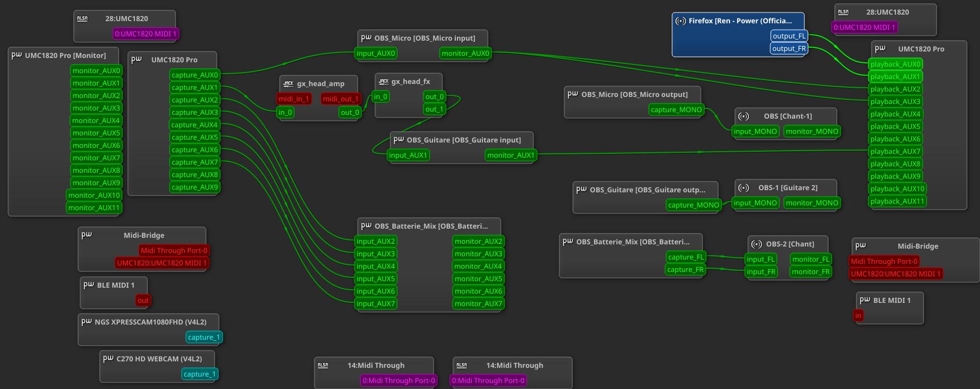980x389 pixels.
Task: Click the PipeWire icon of BLE MIDI 1 out node
Action: tap(89, 284)
